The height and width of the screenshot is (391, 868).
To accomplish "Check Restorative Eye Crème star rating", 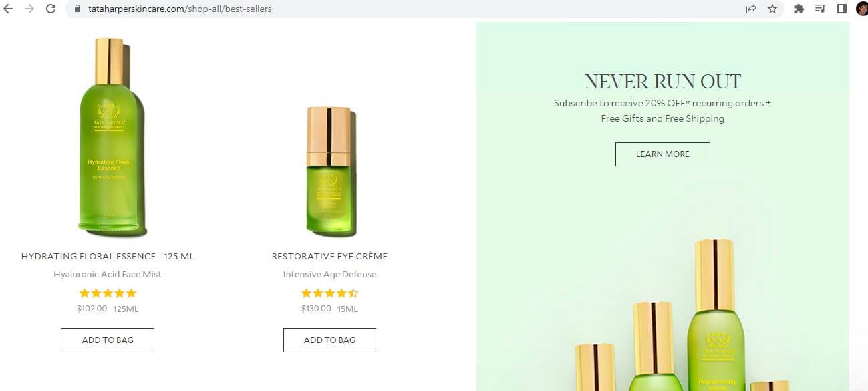I will [329, 293].
